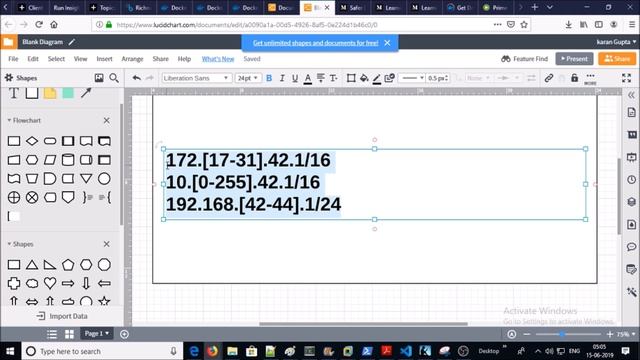
Task: Click Import Data
Action: click(x=62, y=316)
